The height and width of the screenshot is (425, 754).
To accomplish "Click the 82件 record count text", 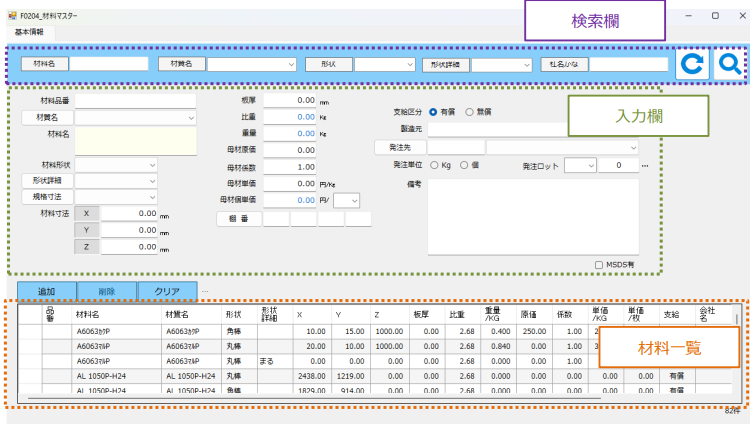I will [x=732, y=411].
